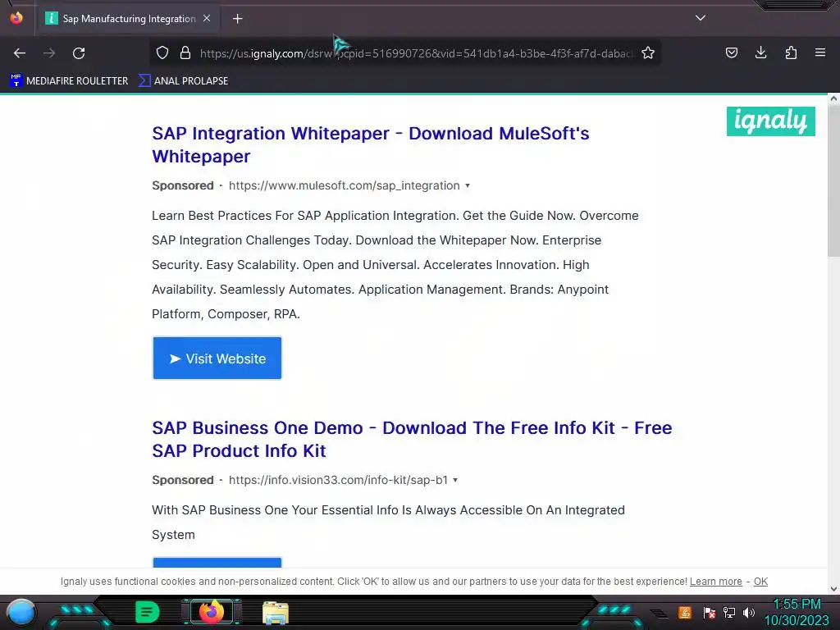The width and height of the screenshot is (840, 630).
Task: Click orange Java tray icon
Action: 684,613
